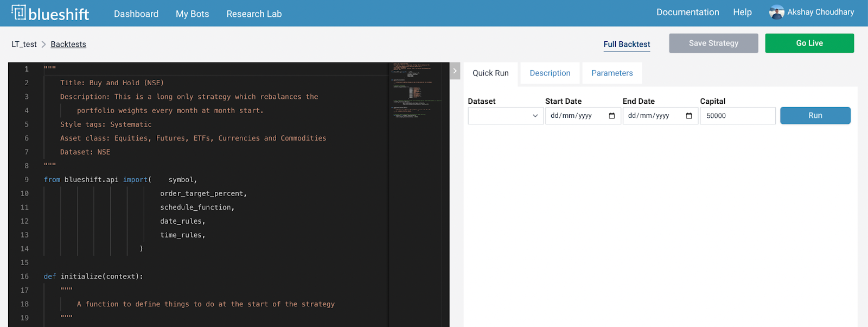
Task: Collapse the side panel with the chevron
Action: (x=455, y=71)
